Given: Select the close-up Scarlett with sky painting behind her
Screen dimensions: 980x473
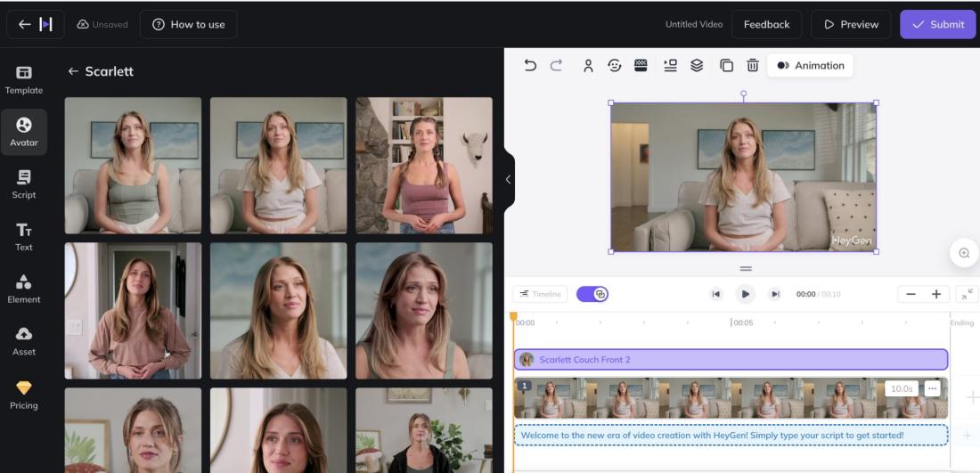Looking at the screenshot, I should point(278,311).
